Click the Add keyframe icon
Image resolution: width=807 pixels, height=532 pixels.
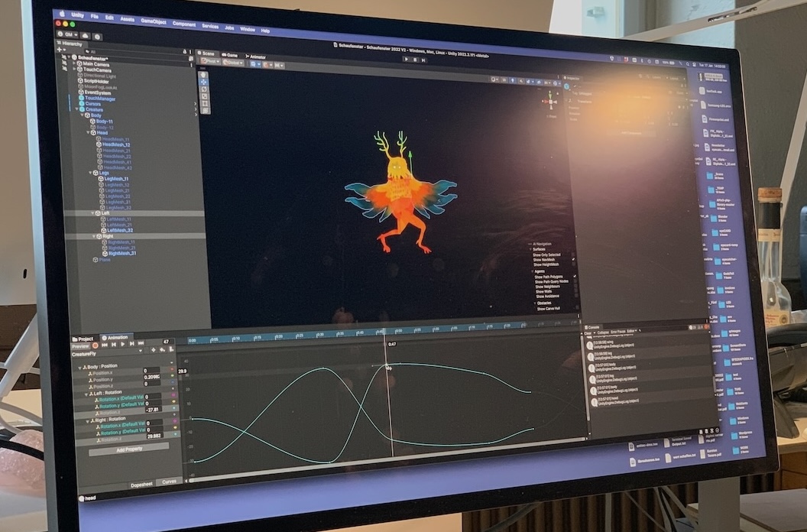(x=163, y=349)
